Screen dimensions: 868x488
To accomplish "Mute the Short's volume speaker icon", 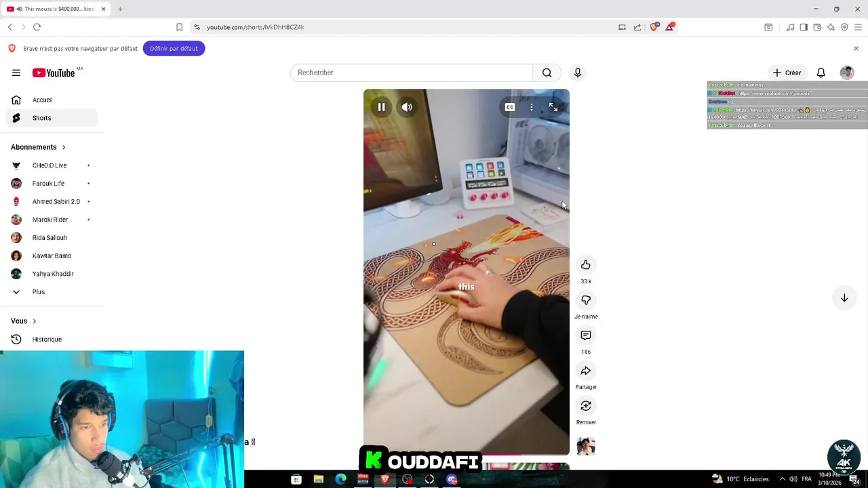I will coord(407,107).
